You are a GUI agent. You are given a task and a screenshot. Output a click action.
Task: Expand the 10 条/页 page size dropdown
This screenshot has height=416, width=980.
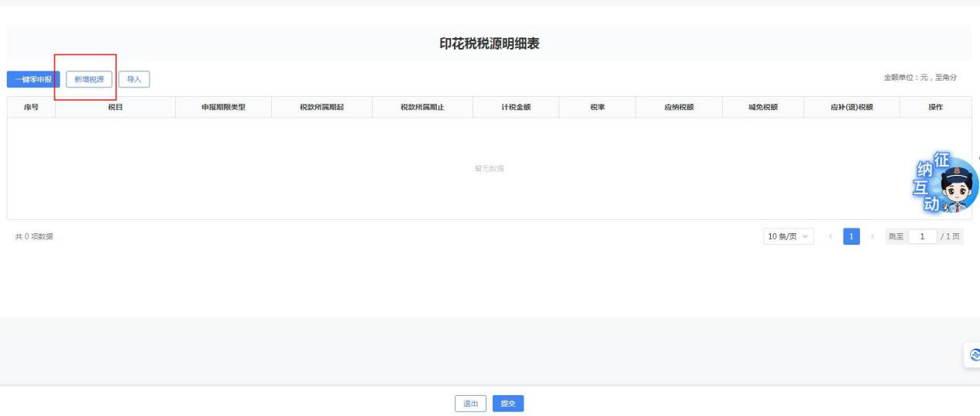coord(788,236)
